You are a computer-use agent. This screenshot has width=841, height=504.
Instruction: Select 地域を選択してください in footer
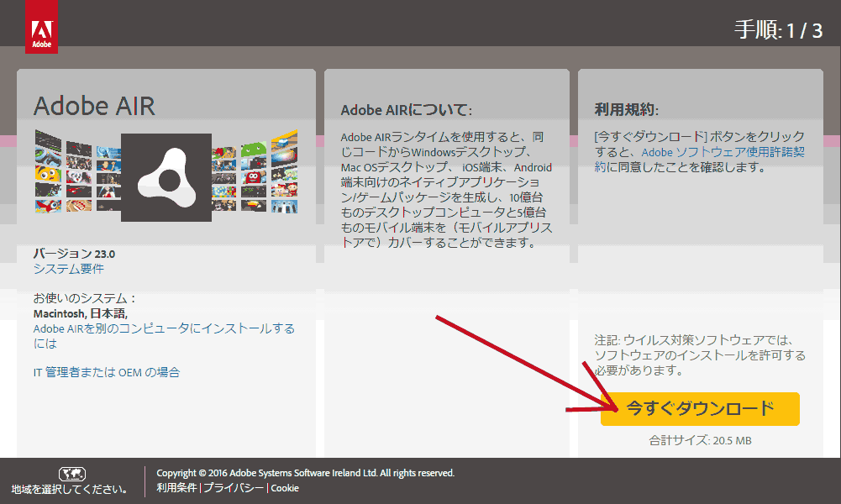click(x=70, y=489)
